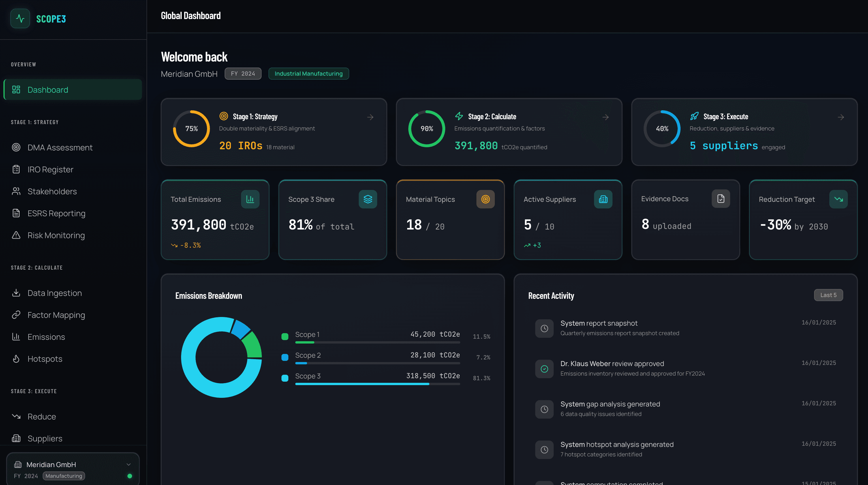Viewport: 868px width, 485px height.
Task: Click the Data Ingestion download icon
Action: coord(16,293)
